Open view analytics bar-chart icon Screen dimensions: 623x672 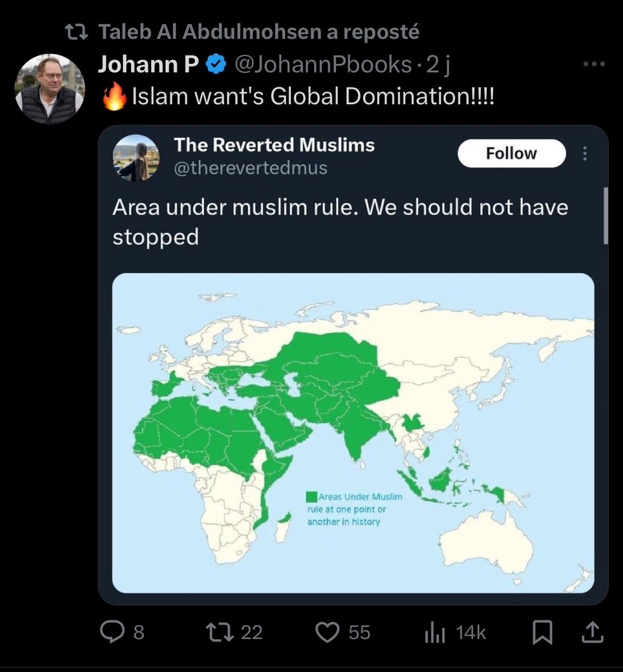coord(434,633)
